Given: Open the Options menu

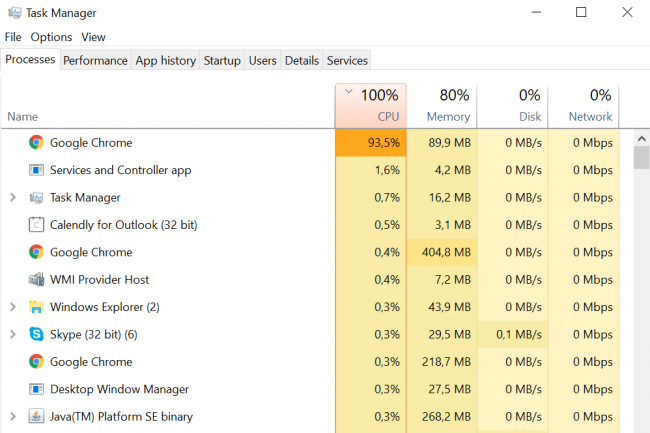Looking at the screenshot, I should pos(51,37).
